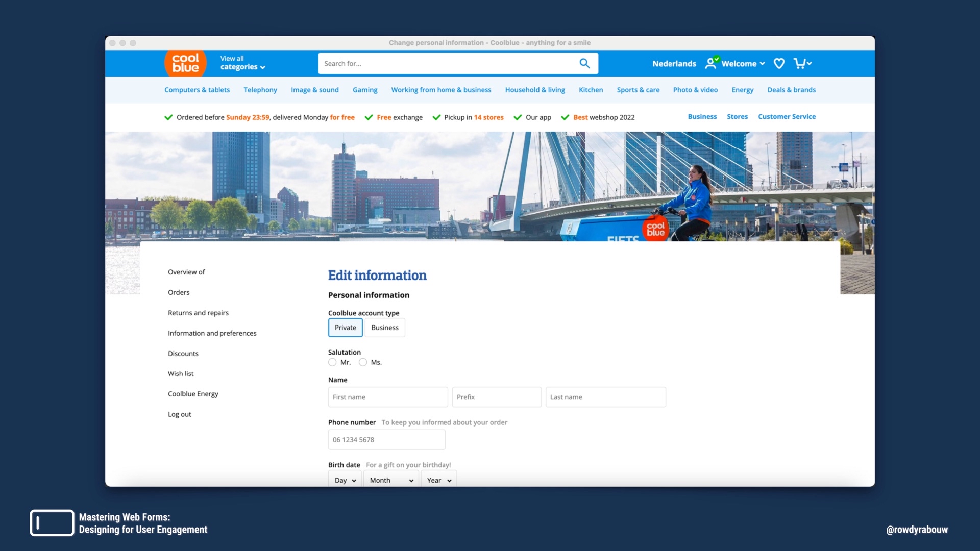The height and width of the screenshot is (551, 980).
Task: Click green checkmark beside Free exchange
Action: coord(369,117)
